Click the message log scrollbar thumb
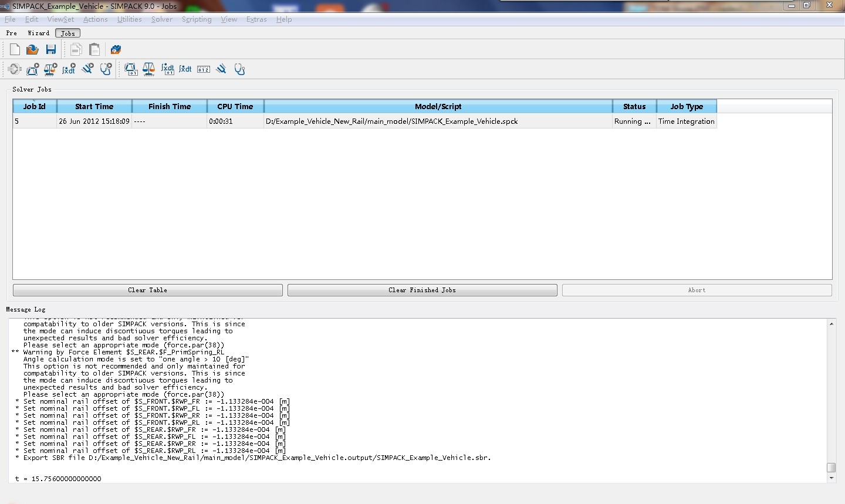 (832, 468)
